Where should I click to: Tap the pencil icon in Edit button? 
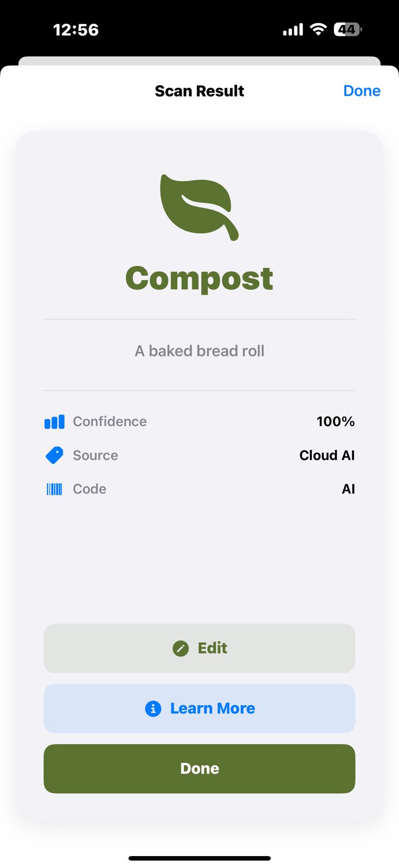[x=181, y=648]
